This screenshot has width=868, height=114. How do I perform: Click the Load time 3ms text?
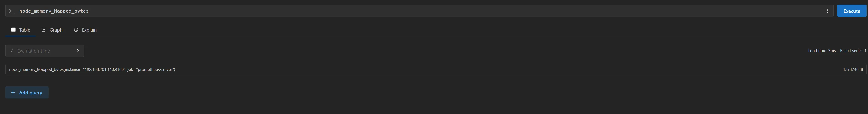tap(822, 51)
